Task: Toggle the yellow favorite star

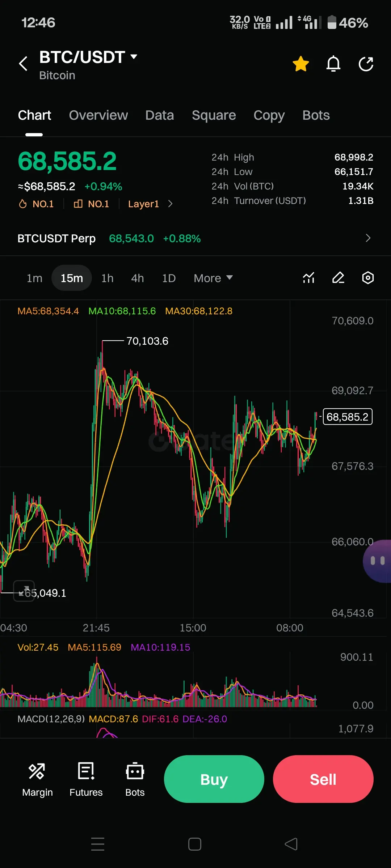Action: [x=300, y=64]
